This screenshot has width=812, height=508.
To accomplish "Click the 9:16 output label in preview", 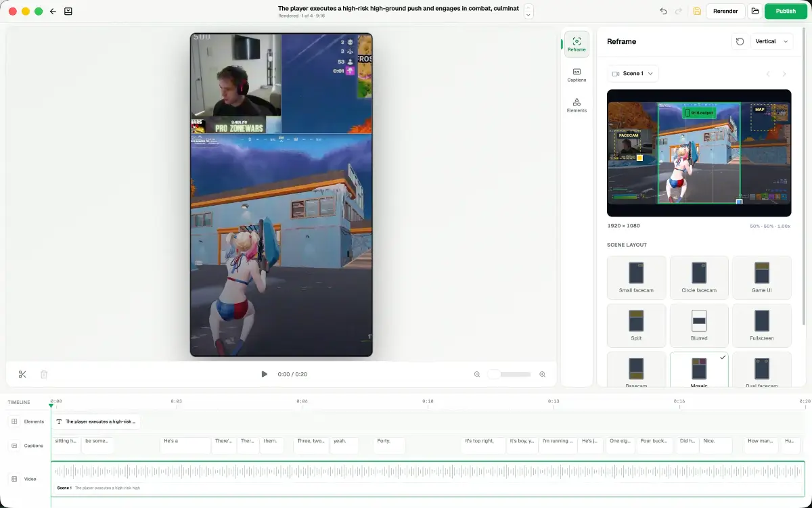I will coord(699,113).
